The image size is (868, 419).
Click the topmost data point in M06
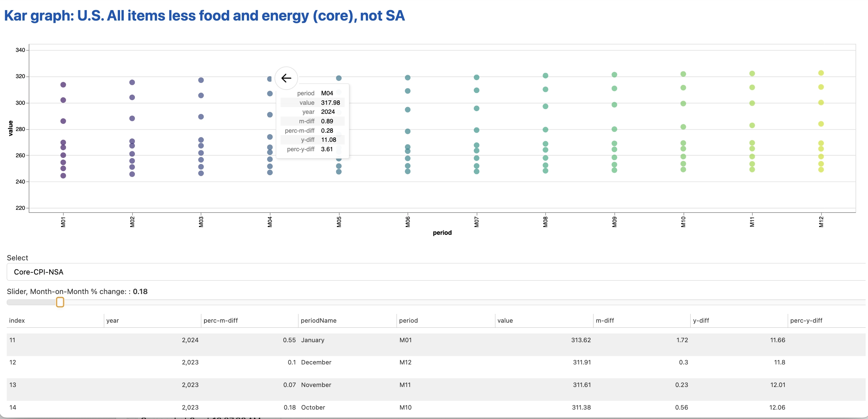[x=407, y=78]
